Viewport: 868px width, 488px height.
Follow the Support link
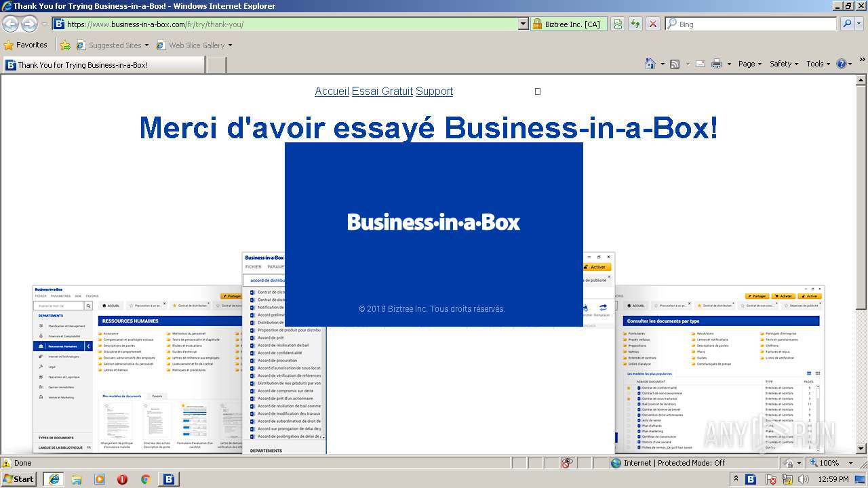click(x=434, y=91)
